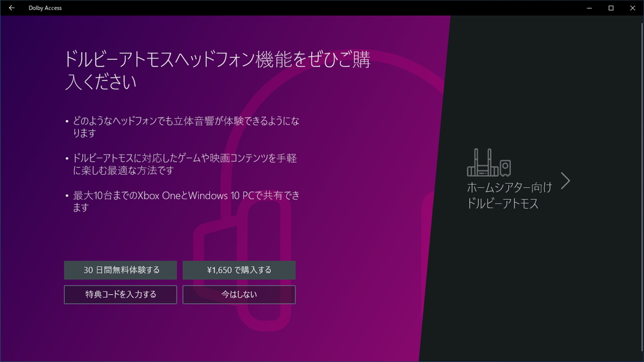The width and height of the screenshot is (644, 362).
Task: Click the Dolby Access title bar label
Action: pyautogui.click(x=45, y=8)
